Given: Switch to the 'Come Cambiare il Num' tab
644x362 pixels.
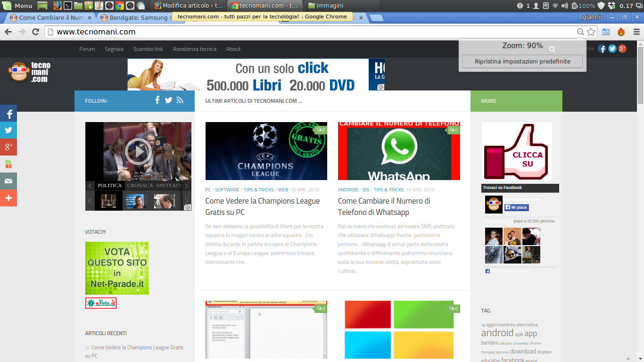Looking at the screenshot, I should [50, 18].
